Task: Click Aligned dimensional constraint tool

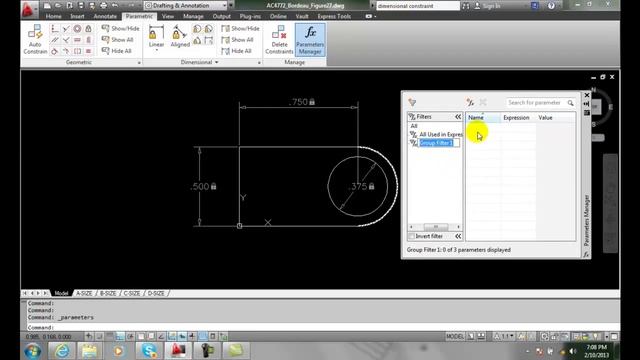Action: [180, 36]
